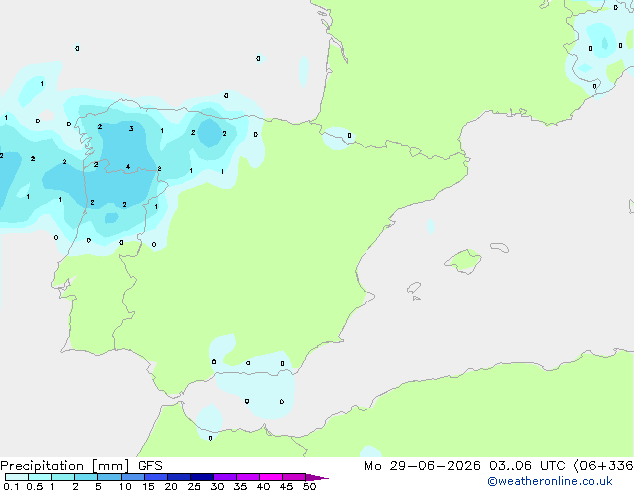Image resolution: width=634 pixels, height=490 pixels.
Task: Click the lightest 0.1–0.5 mm legend swatch
Action: click(17, 477)
